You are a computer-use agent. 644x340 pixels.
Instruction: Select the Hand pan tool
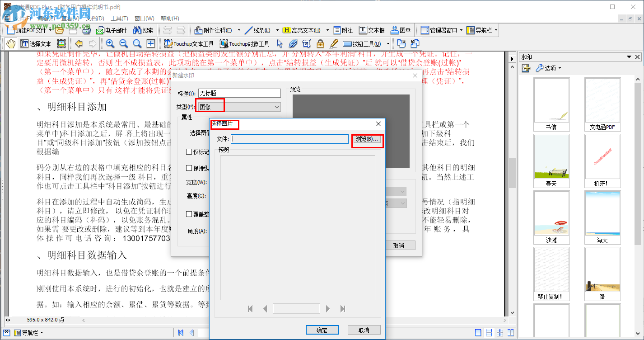pyautogui.click(x=11, y=44)
